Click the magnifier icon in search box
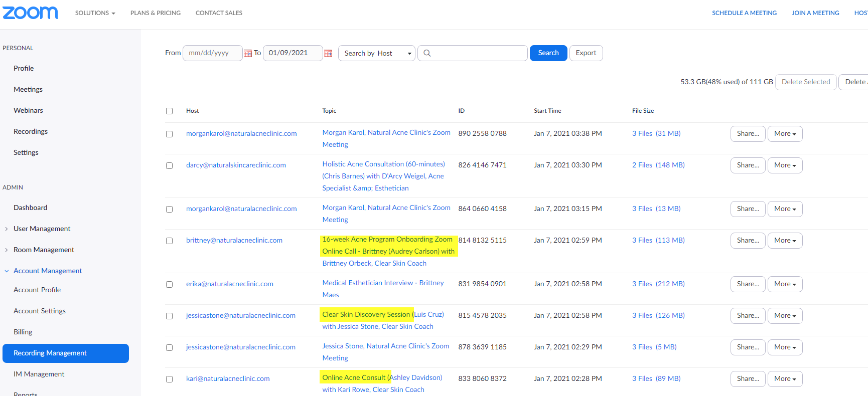This screenshot has width=868, height=396. pyautogui.click(x=427, y=53)
